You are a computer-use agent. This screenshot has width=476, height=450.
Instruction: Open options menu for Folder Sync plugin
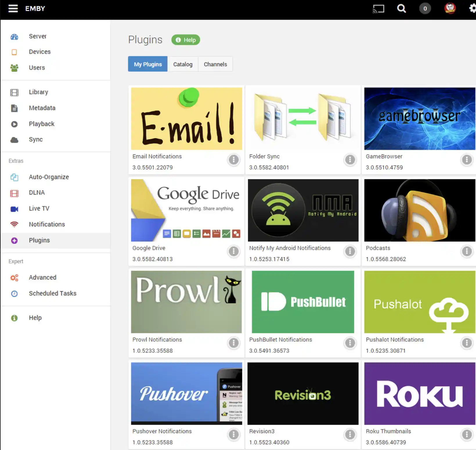[350, 160]
